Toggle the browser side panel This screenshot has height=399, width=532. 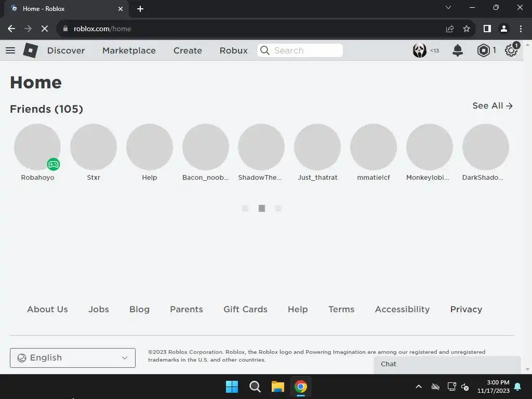[487, 29]
